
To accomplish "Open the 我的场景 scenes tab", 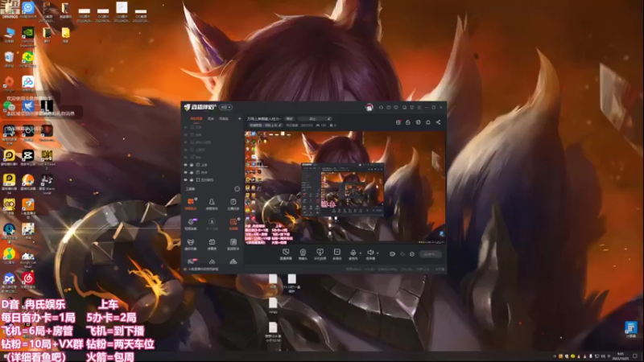I will click(196, 118).
